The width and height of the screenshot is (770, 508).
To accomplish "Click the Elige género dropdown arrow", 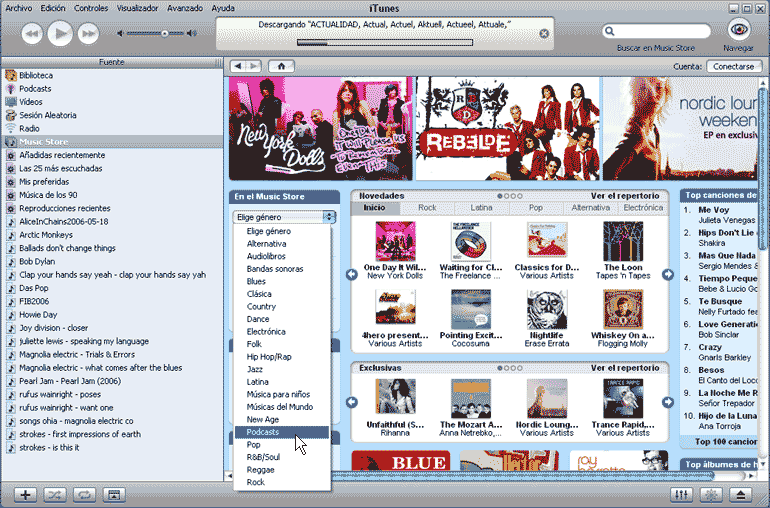I will (329, 217).
